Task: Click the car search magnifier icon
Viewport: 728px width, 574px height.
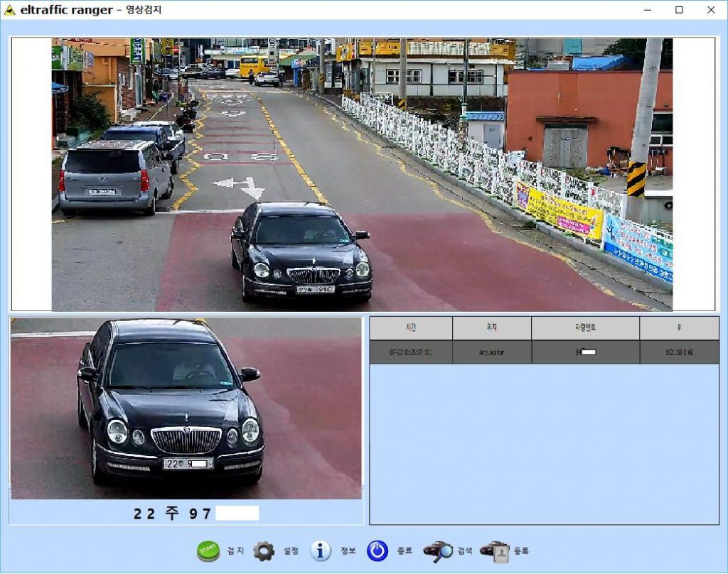Action: click(437, 551)
